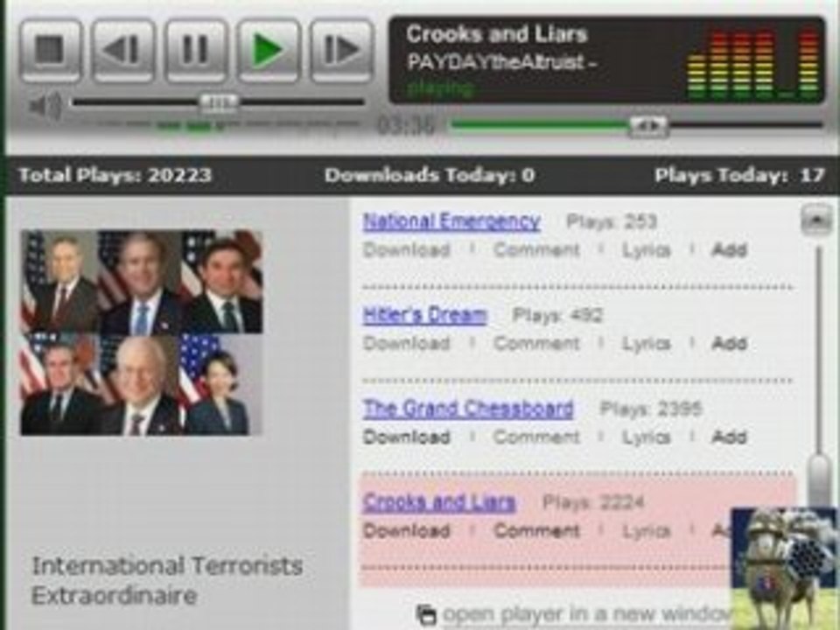Click the 03:36 elapsed time readout

(x=406, y=126)
